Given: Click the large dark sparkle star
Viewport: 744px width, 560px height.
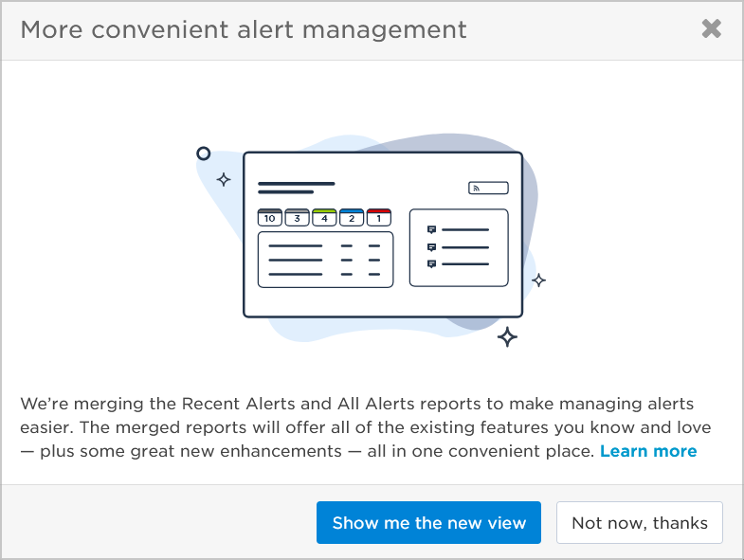Looking at the screenshot, I should 507,337.
